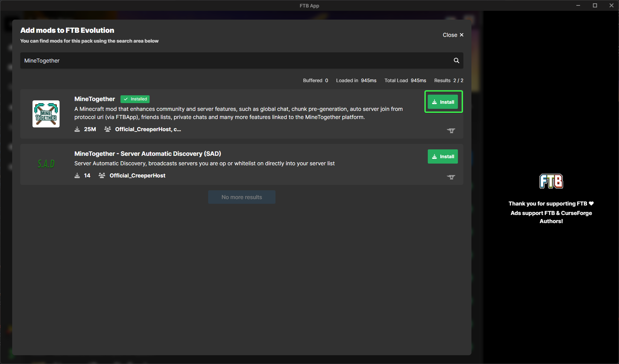The width and height of the screenshot is (619, 364).
Task: Click the 25M downloads count
Action: coord(90,129)
